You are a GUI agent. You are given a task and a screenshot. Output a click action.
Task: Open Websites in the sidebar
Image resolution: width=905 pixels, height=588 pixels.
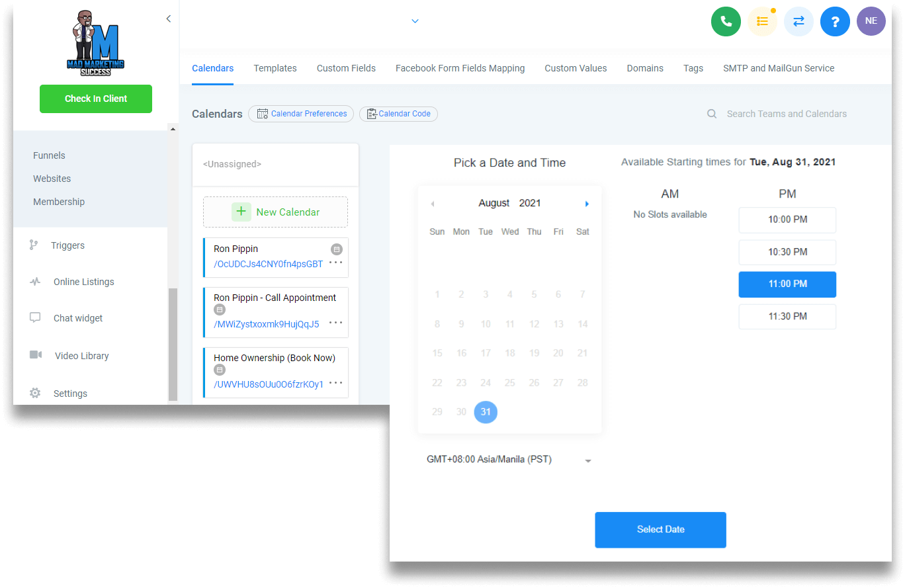(x=52, y=179)
